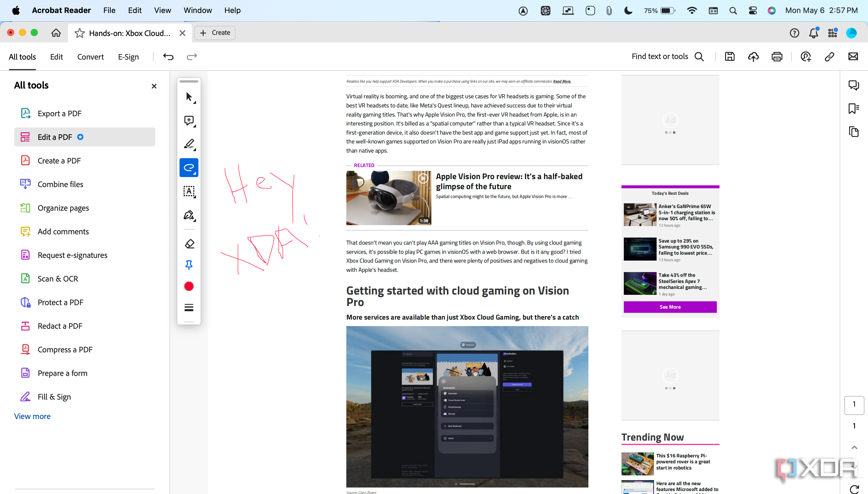Viewport: 868px width, 494px height.
Task: Open the Wi-Fi menu bar icon
Action: 691,11
